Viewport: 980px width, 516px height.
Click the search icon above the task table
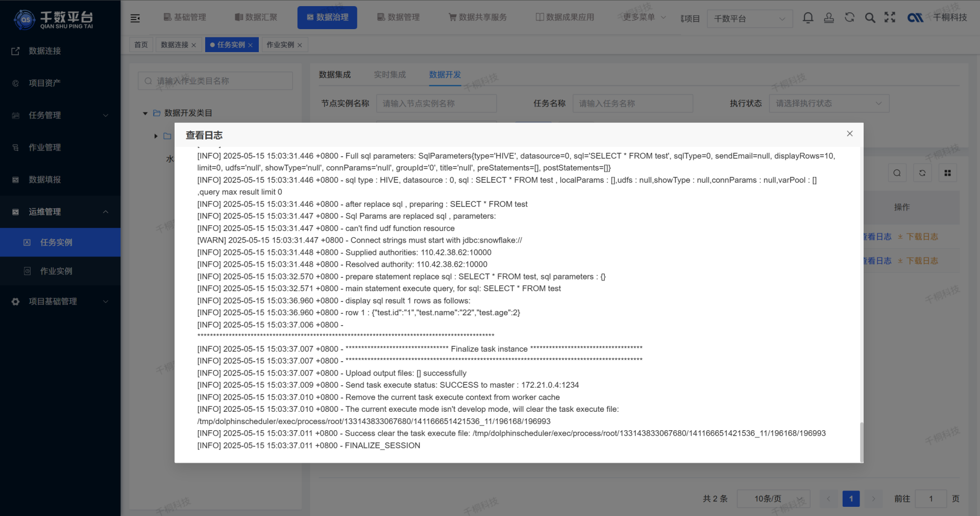(x=897, y=173)
